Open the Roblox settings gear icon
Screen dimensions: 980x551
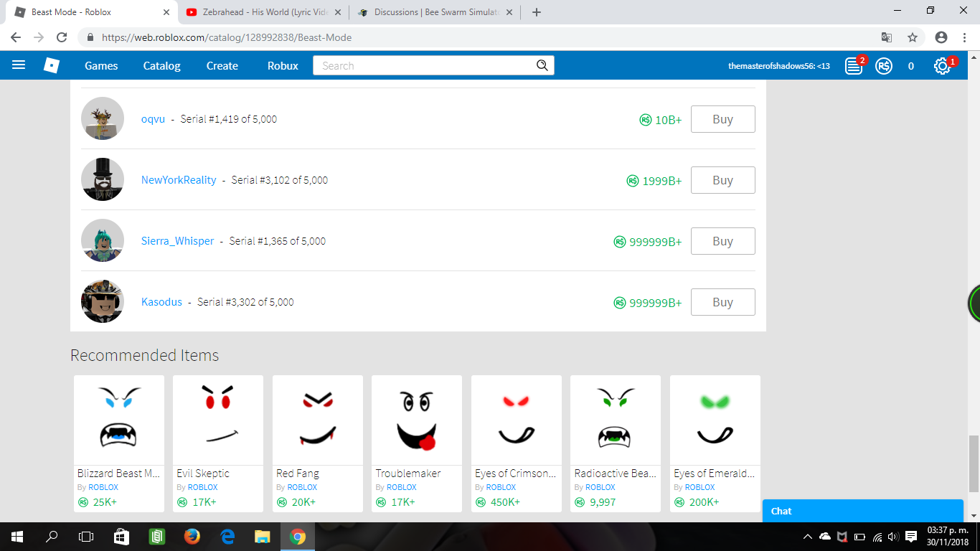[941, 66]
